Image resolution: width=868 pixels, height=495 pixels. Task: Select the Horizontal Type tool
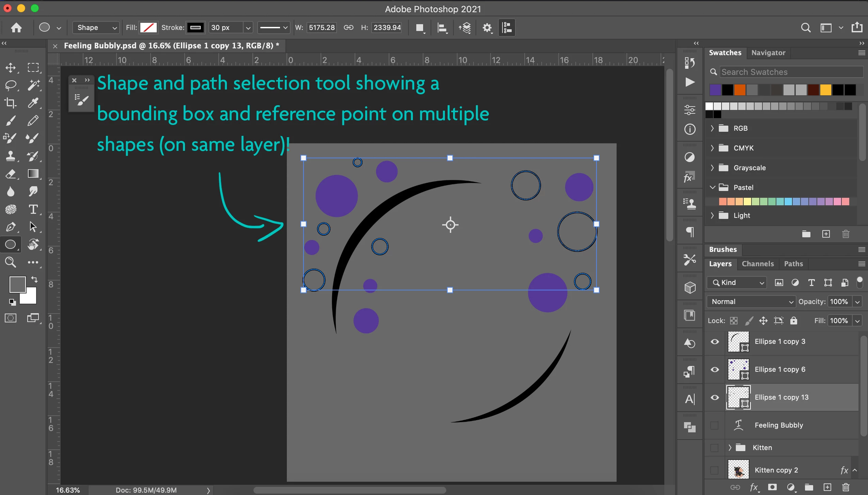click(x=33, y=209)
